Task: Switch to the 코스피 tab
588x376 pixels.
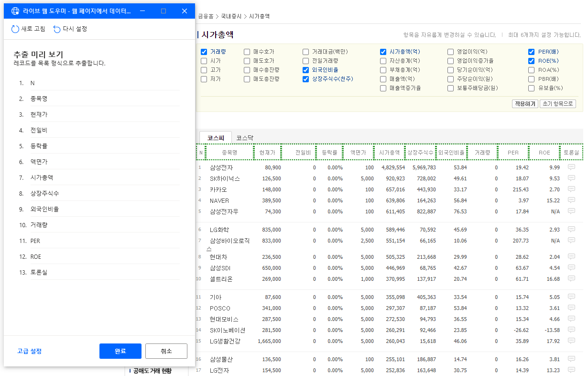Action: click(x=216, y=137)
